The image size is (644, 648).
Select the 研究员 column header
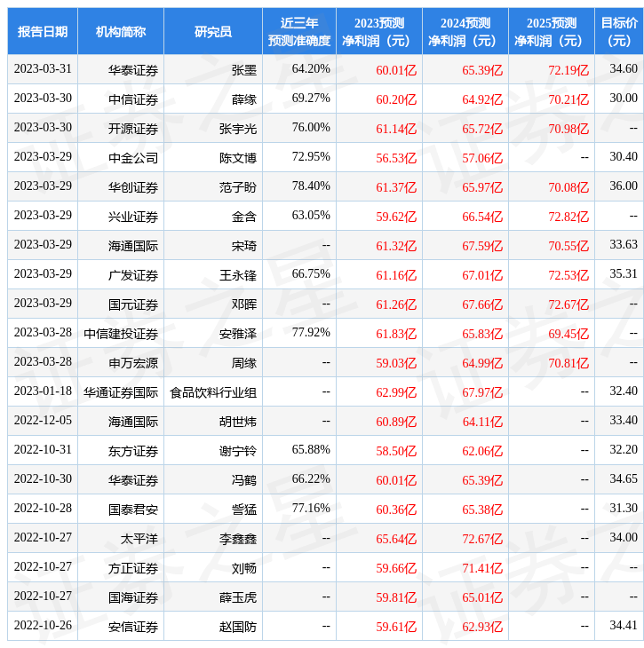point(213,31)
